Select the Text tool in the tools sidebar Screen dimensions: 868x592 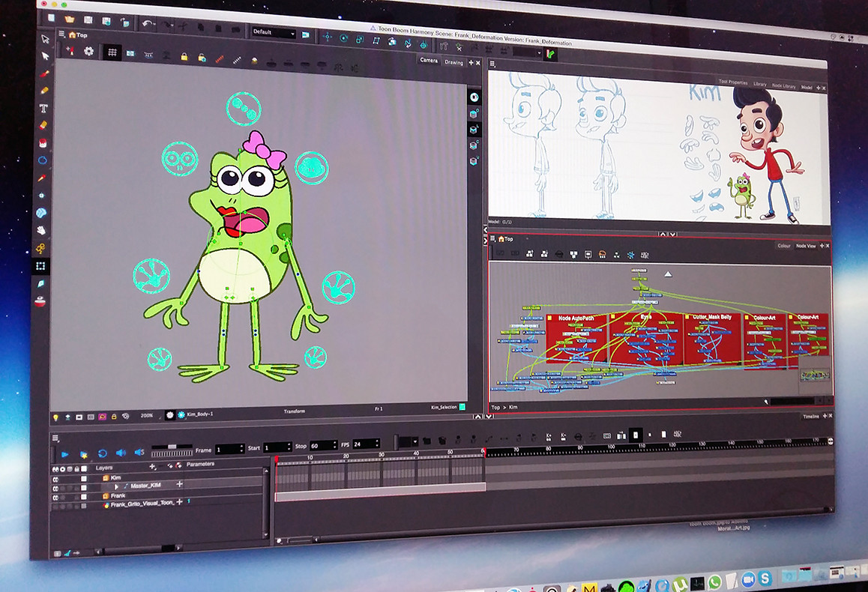click(x=43, y=108)
